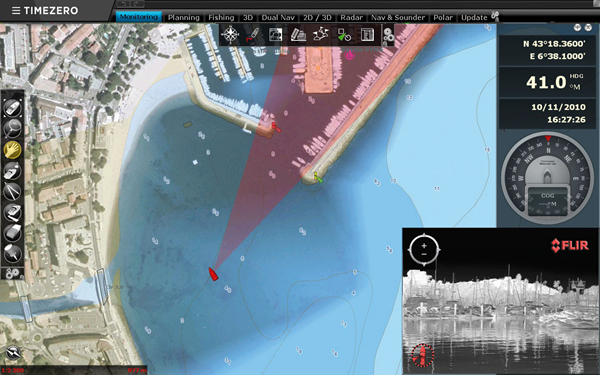
Task: Select the magnifier zoom tool
Action: pos(12,128)
